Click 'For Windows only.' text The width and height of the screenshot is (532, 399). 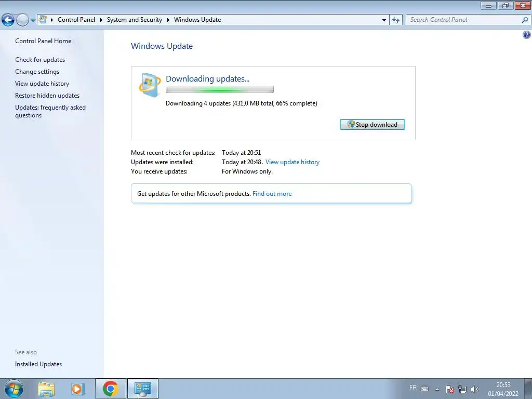tap(247, 171)
